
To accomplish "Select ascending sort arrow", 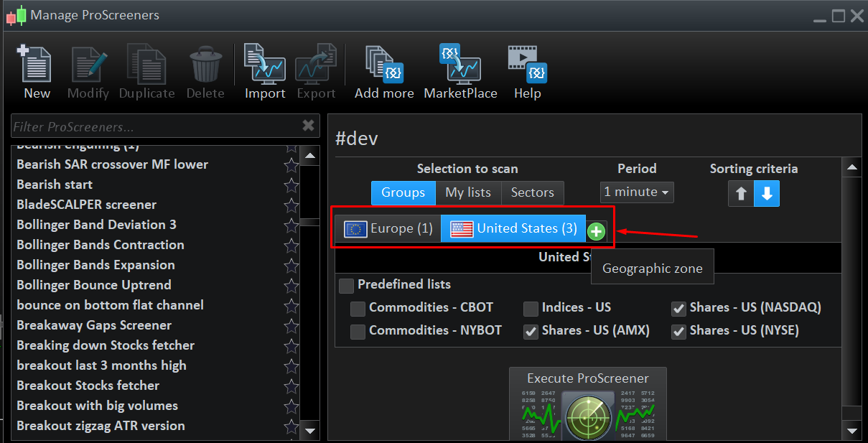I will click(x=741, y=194).
